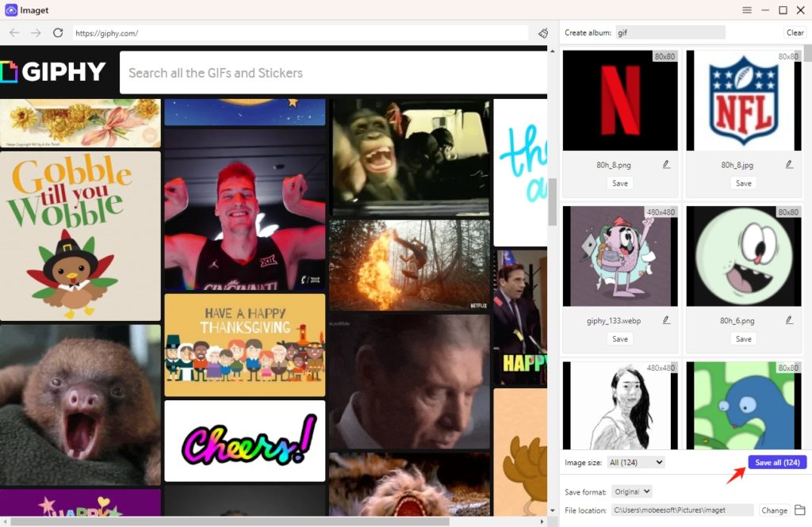Click edit pencil next to 80h_8.jpg
The height and width of the screenshot is (527, 812).
coord(789,165)
